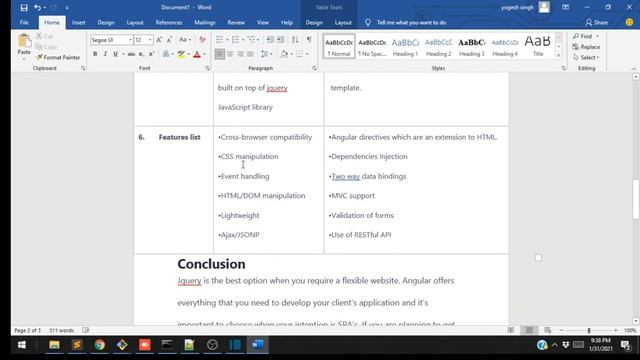Toggle align left paragraph button
This screenshot has height=360, width=640.
[x=220, y=54]
